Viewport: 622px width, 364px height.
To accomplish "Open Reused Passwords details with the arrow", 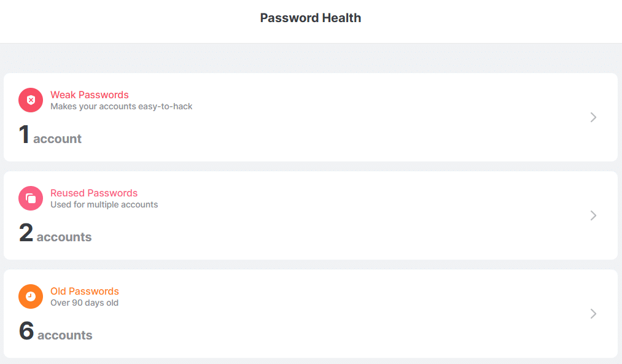I will click(x=593, y=215).
